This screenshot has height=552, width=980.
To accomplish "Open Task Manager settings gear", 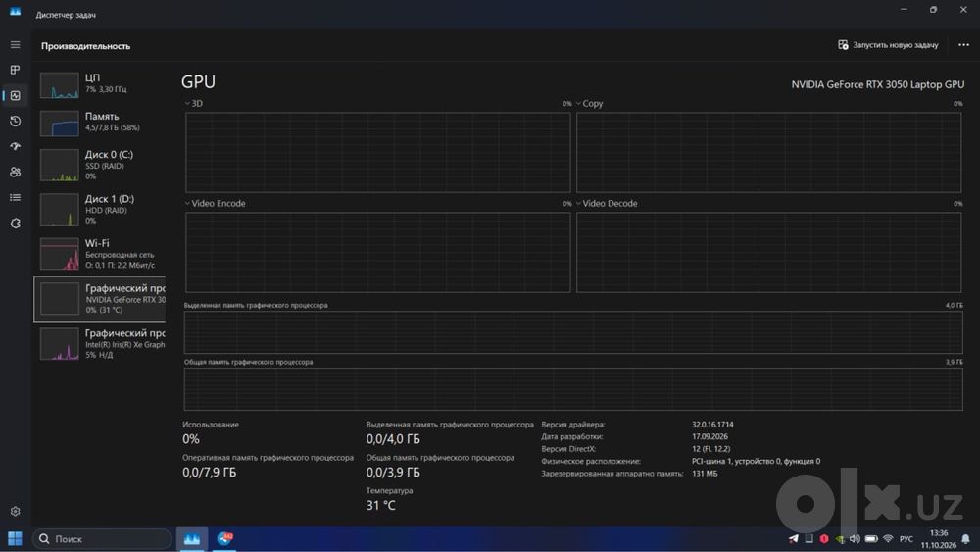I will click(x=15, y=512).
